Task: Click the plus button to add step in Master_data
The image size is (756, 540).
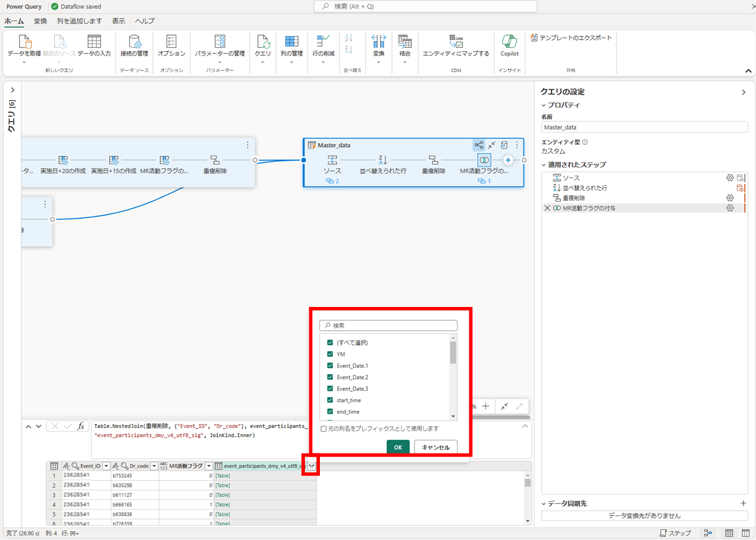Action: 508,160
